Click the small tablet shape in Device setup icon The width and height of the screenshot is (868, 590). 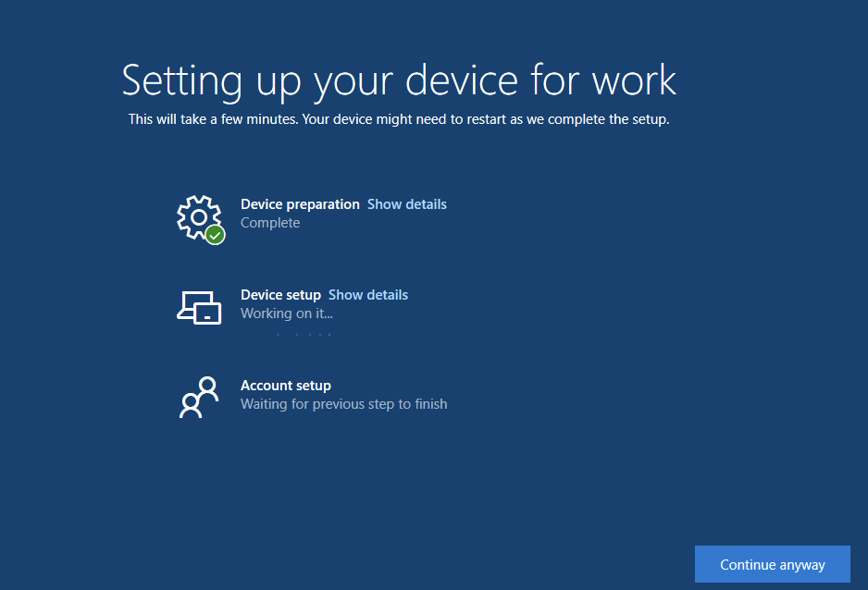(209, 313)
